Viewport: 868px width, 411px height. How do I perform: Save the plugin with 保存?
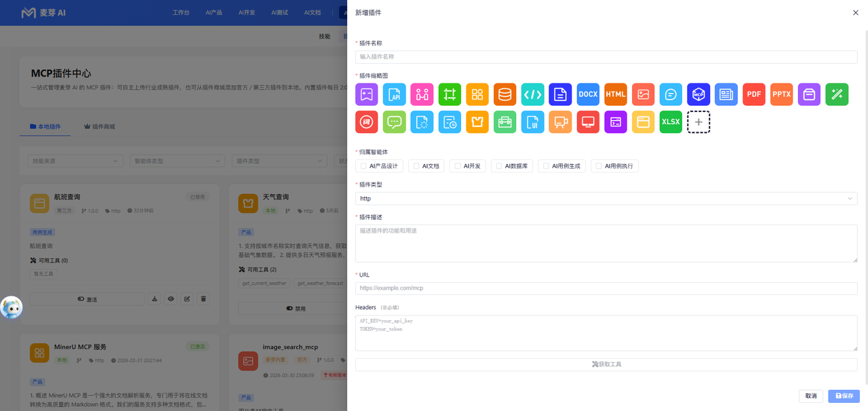(x=844, y=396)
